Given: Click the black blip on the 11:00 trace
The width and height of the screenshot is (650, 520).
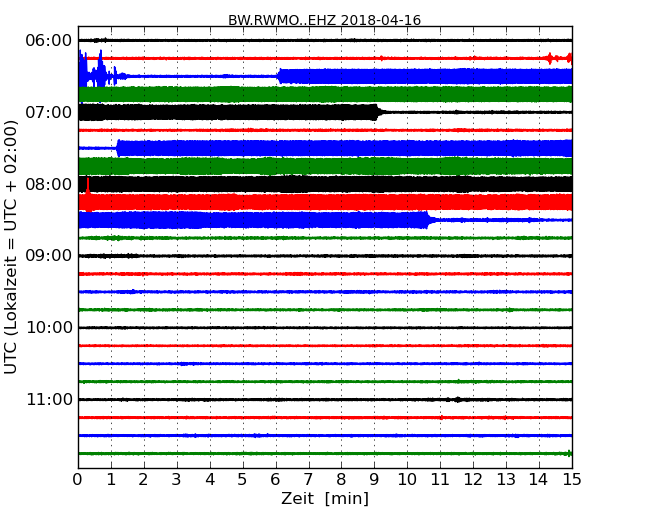Looking at the screenshot, I should click(x=457, y=400).
